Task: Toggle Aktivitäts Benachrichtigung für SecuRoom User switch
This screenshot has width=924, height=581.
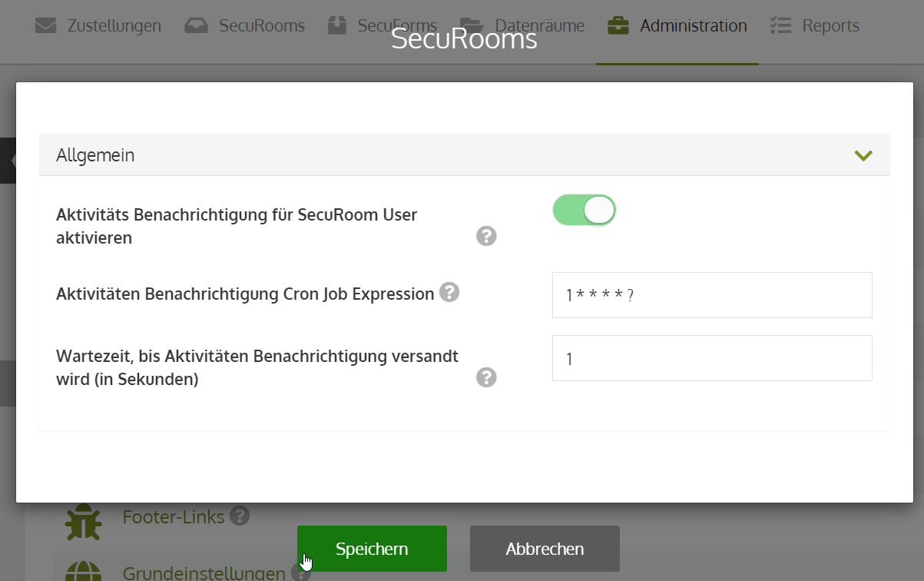Action: (585, 210)
